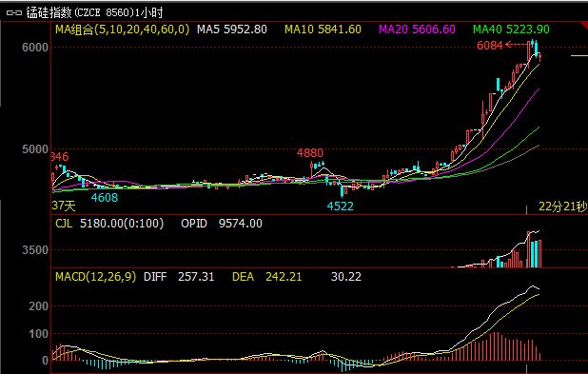This screenshot has height=374, width=588.
Task: Select the MA5 5952.80 value
Action: [x=232, y=30]
